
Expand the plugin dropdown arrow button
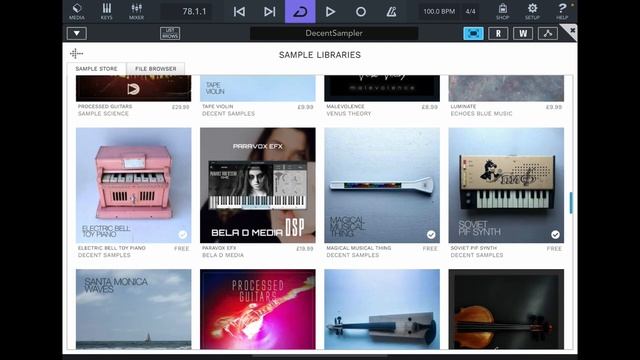(x=77, y=33)
